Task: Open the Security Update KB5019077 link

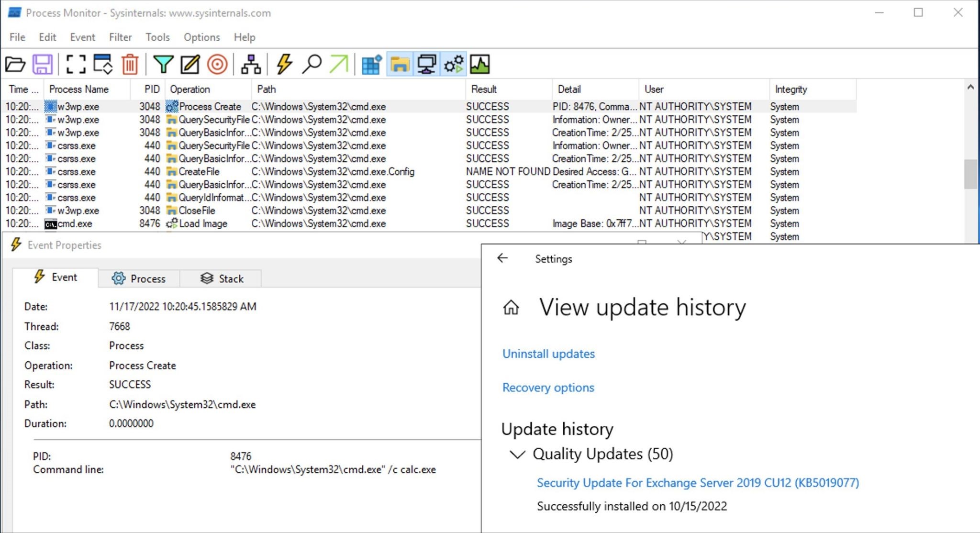Action: 698,483
